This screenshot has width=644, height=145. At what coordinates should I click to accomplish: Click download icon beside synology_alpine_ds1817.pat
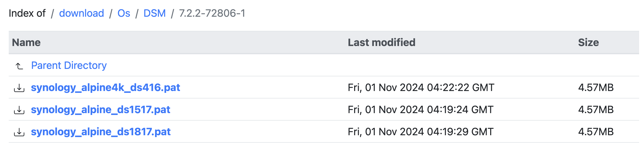pos(19,132)
